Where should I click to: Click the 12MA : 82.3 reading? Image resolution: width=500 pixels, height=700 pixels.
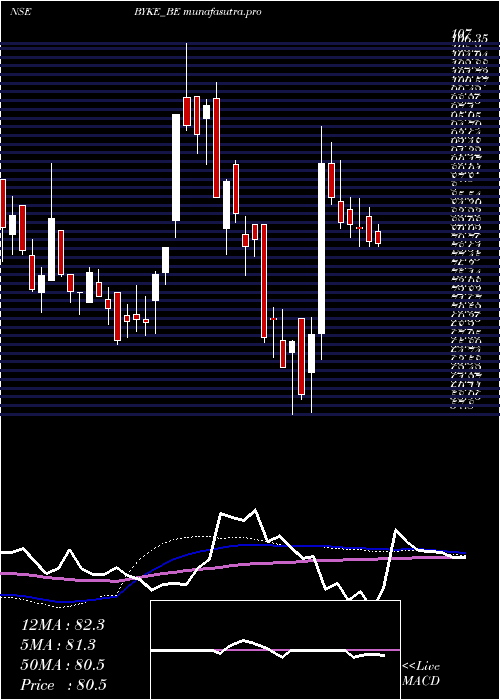point(63,625)
